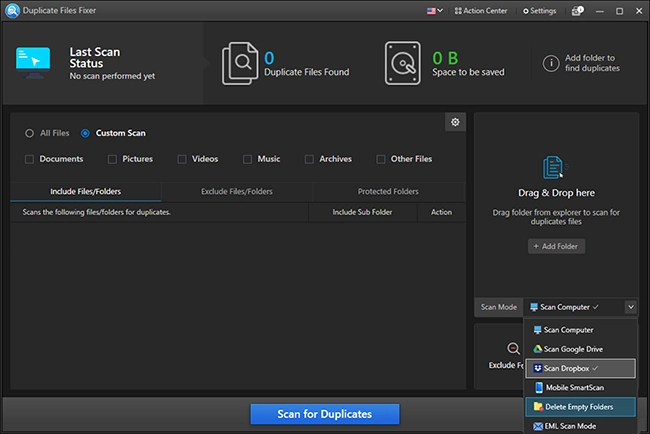Minimize the Duplicate Files Fixer window
Image resolution: width=650 pixels, height=434 pixels.
point(599,11)
